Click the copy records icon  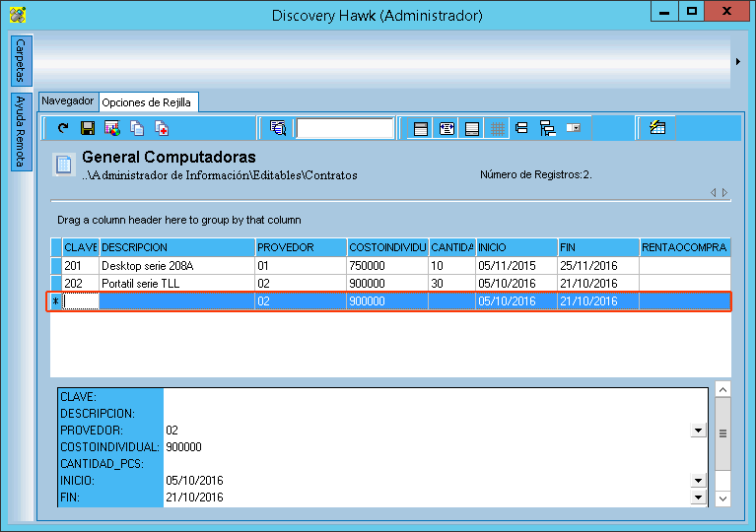point(137,128)
